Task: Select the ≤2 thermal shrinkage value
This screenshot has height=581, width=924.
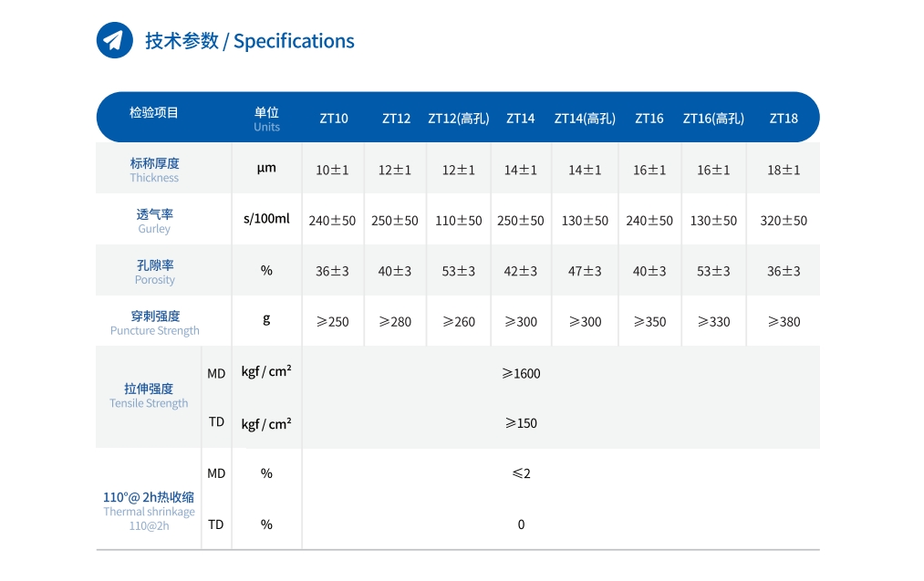Action: 521,473
